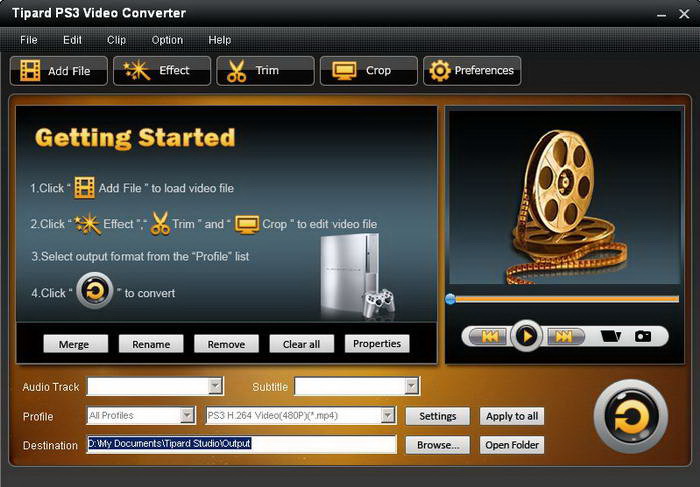Click the preview seek bar handle
This screenshot has height=487, width=700.
tap(450, 299)
